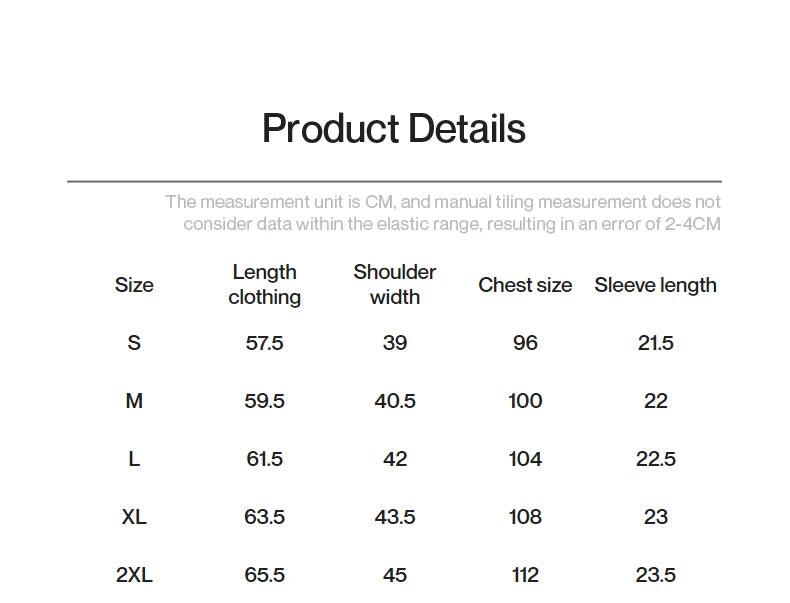Select the 2XL size row label
The height and width of the screenshot is (603, 790).
coord(134,575)
